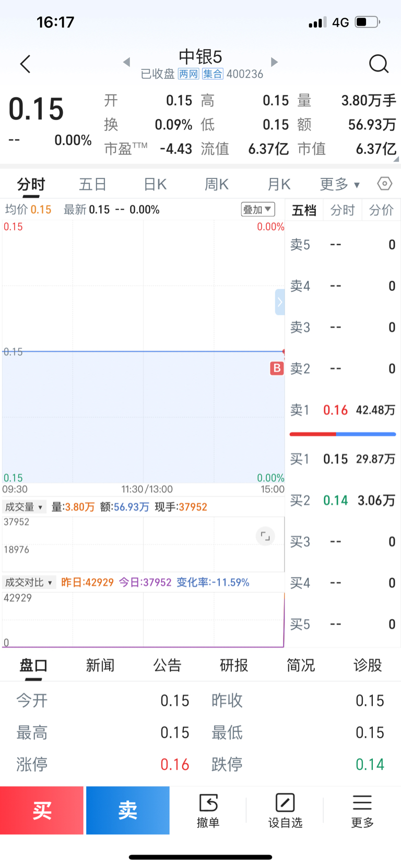Open the 成交量 indicator dropdown
This screenshot has height=868, width=401.
(24, 507)
